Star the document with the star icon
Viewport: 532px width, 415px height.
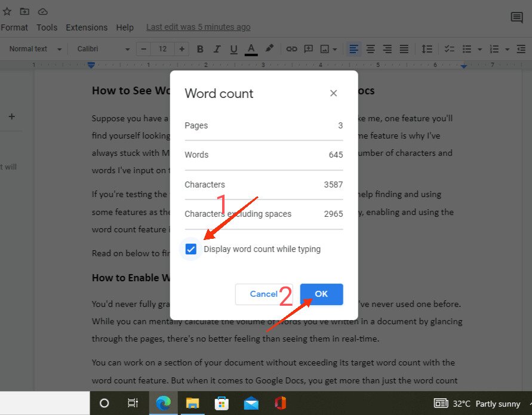(x=7, y=11)
